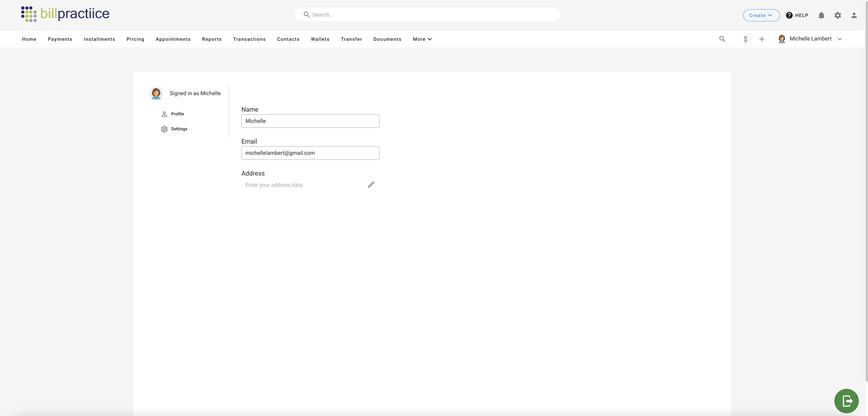Go to the Wallets page
The width and height of the screenshot is (868, 416).
pyautogui.click(x=320, y=39)
